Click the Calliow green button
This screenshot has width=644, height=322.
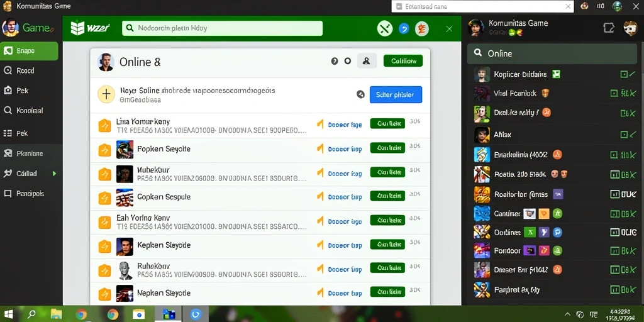tap(403, 61)
